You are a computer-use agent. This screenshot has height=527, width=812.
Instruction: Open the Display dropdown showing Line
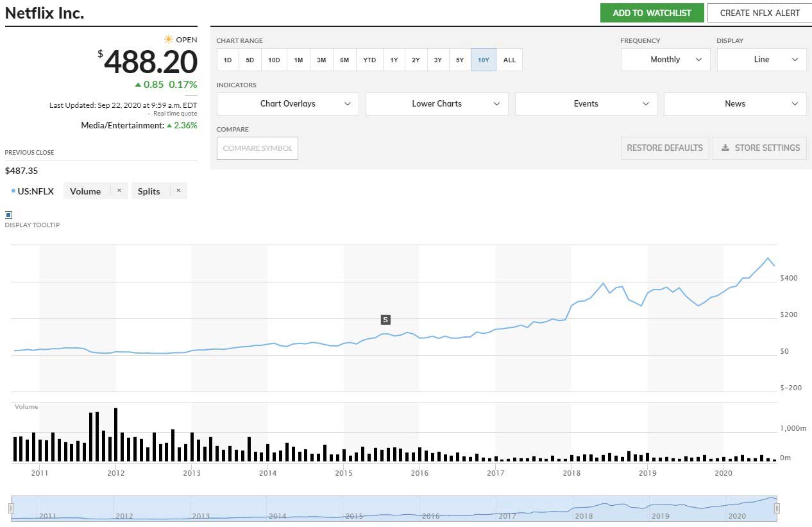point(762,60)
